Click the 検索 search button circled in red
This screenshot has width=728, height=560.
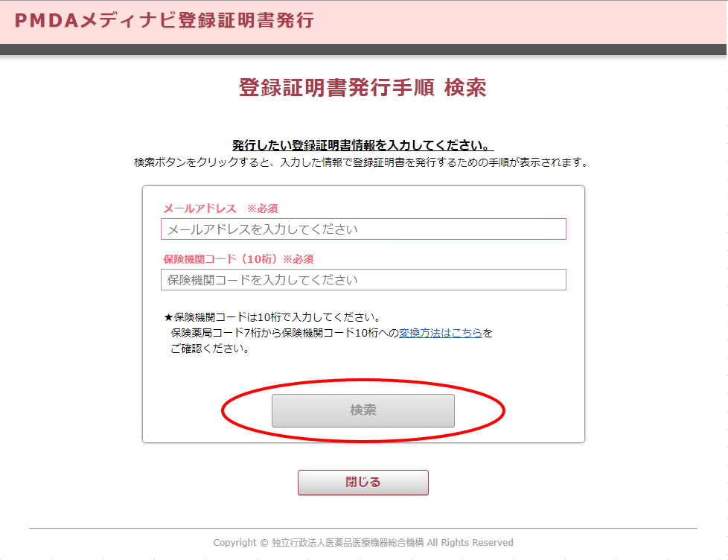[x=363, y=410]
